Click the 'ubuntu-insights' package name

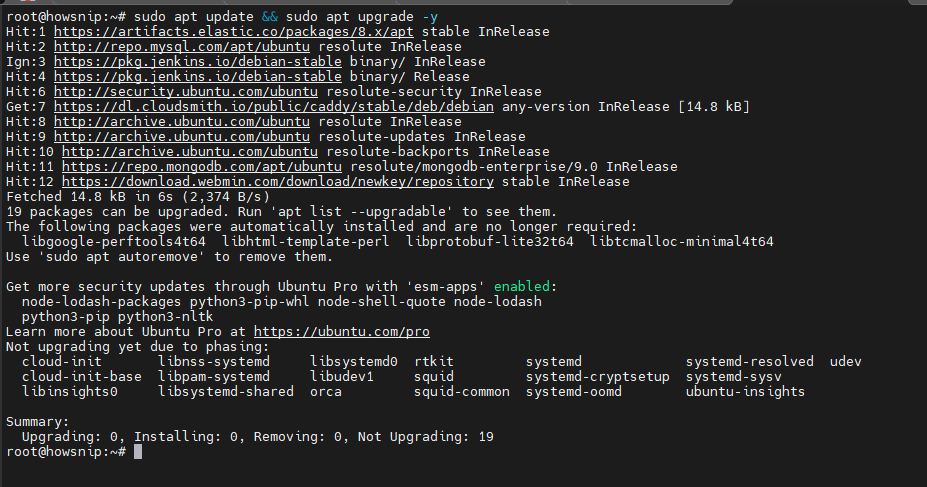[x=746, y=392]
